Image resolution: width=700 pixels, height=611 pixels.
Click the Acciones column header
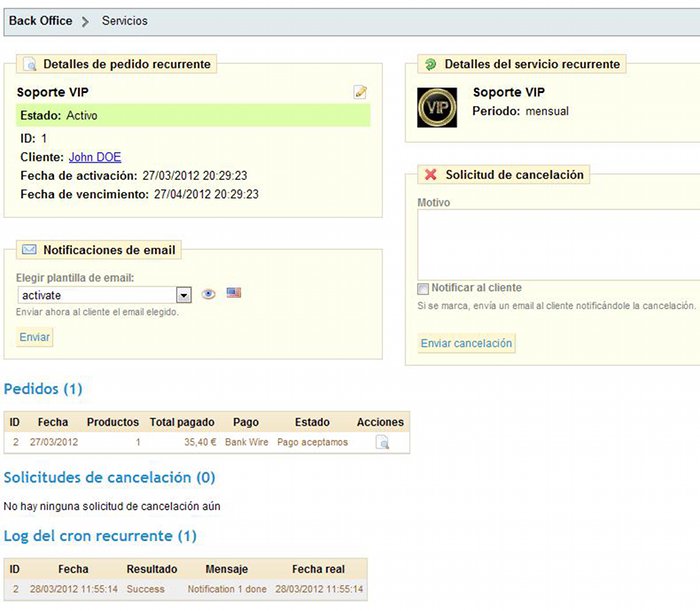coord(380,422)
